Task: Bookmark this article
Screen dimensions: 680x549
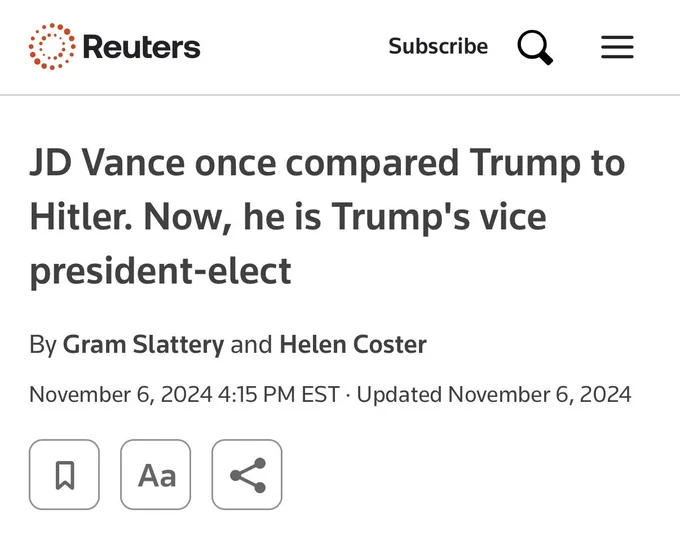Action: (x=65, y=474)
